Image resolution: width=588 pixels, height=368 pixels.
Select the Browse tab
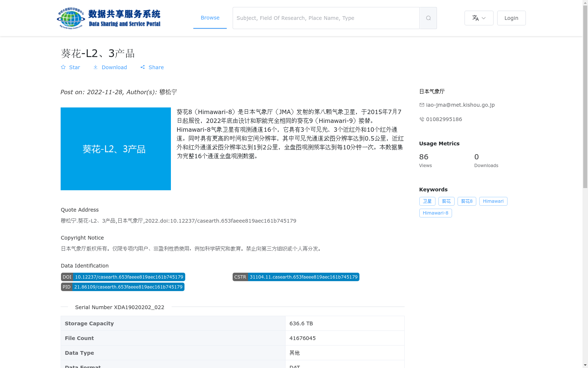210,18
